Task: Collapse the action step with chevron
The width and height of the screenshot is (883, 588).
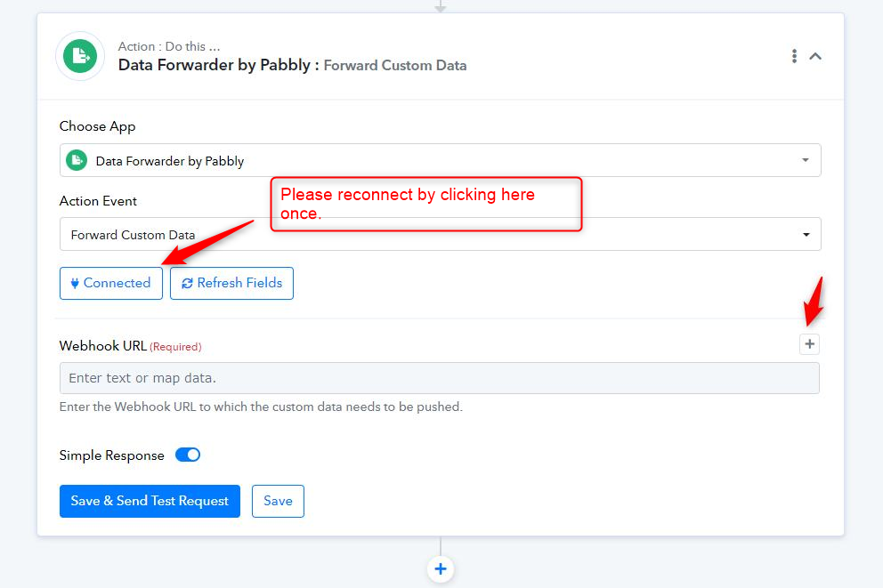Action: coord(814,56)
